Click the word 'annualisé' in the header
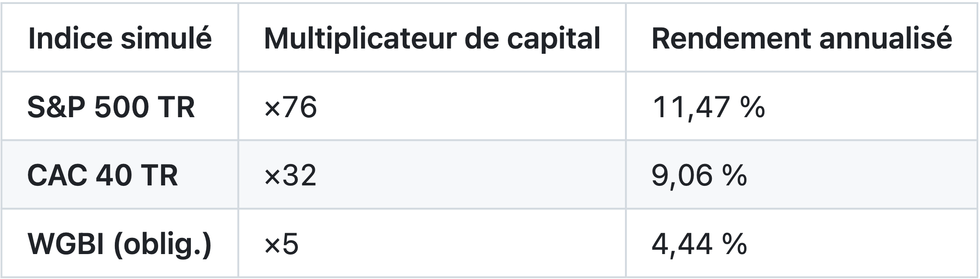Screen dimensions: 980x279 pos(886,38)
